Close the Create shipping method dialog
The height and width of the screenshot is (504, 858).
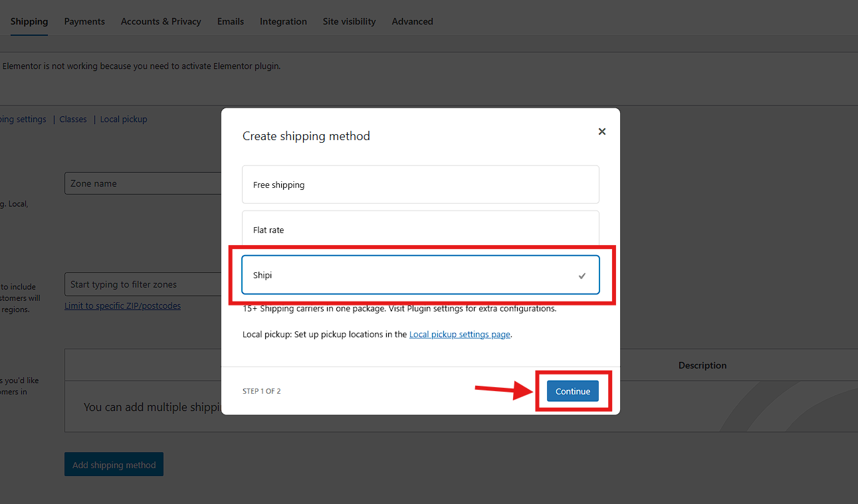tap(601, 131)
